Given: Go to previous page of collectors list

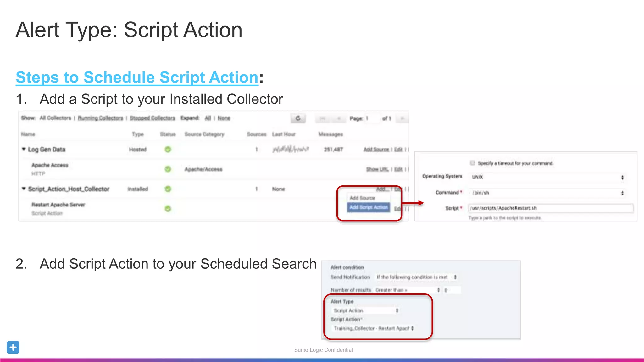Looking at the screenshot, I should (339, 118).
